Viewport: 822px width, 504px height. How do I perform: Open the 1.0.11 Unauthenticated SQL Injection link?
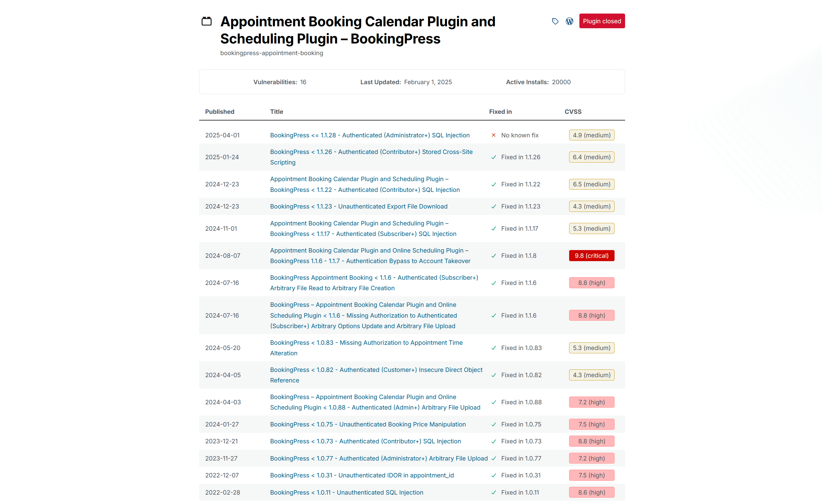[x=346, y=492]
